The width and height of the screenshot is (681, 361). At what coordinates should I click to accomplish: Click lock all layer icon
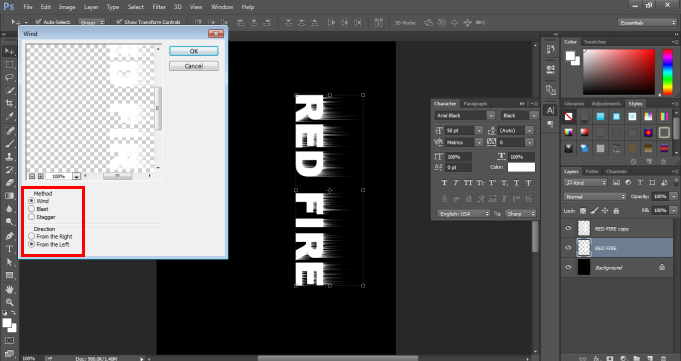616,211
